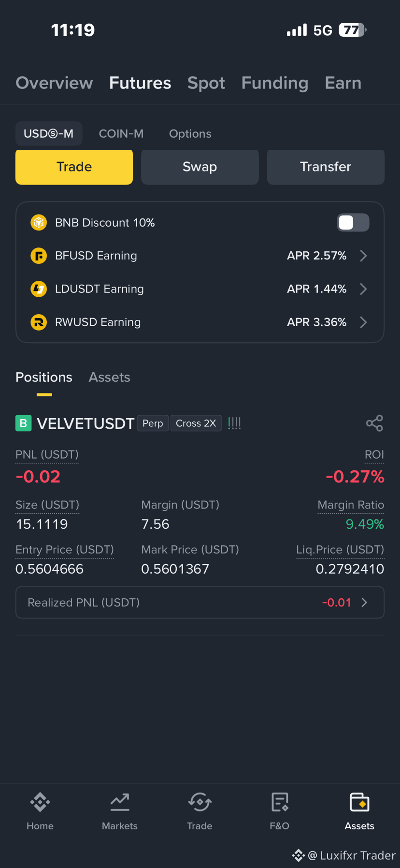Tap the LDUSDT coin icon
Viewport: 400px width, 868px height.
click(x=39, y=289)
